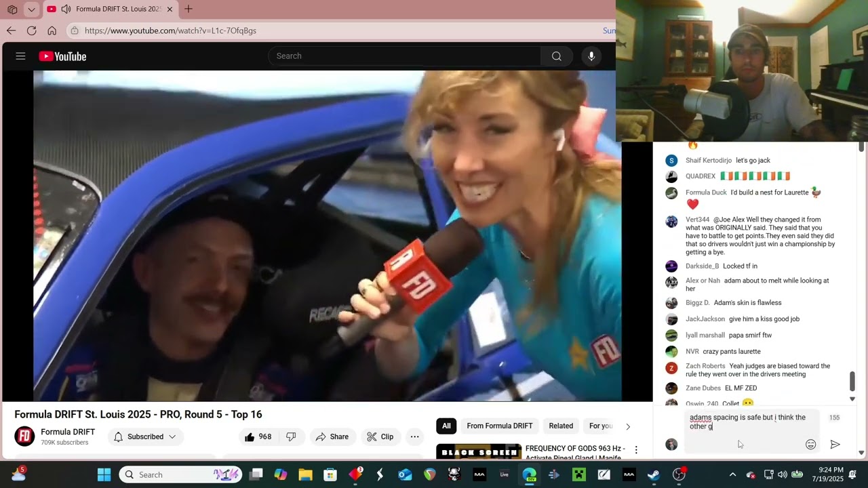868x488 pixels.
Task: Open the chat emoji picker
Action: point(810,445)
